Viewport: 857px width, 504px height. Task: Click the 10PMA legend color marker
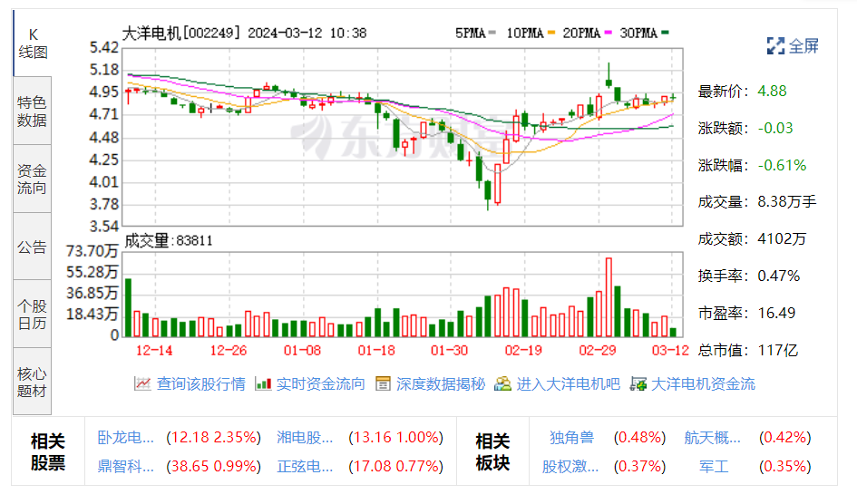(551, 33)
